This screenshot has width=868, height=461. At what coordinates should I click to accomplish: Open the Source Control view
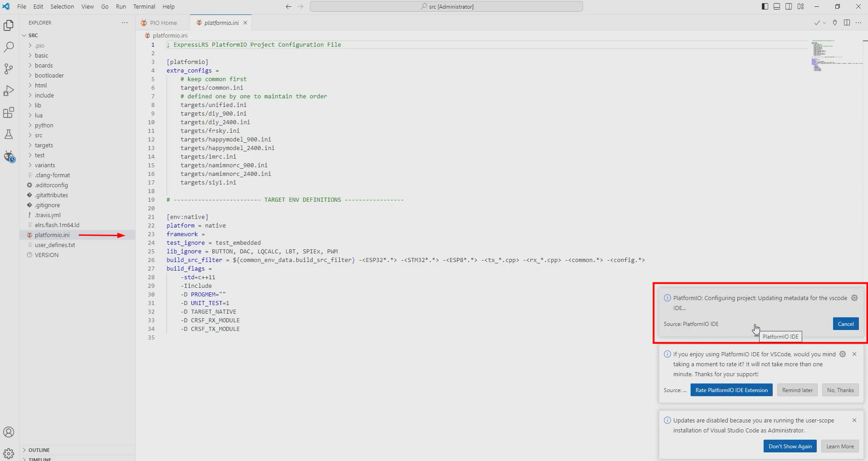point(9,69)
